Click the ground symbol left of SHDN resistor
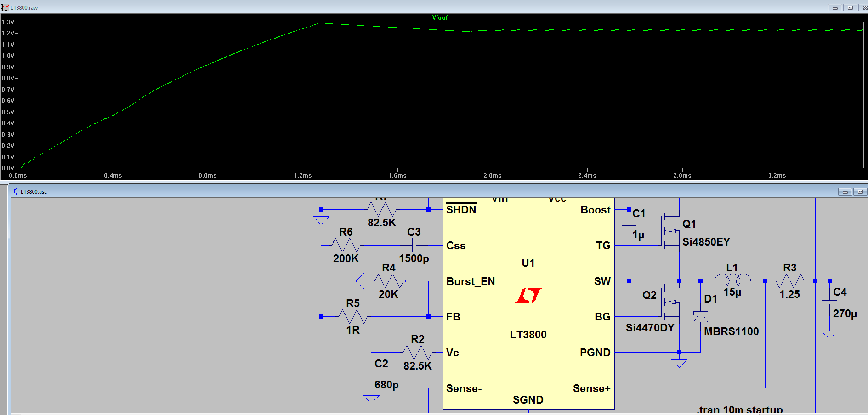This screenshot has width=868, height=415. [321, 220]
